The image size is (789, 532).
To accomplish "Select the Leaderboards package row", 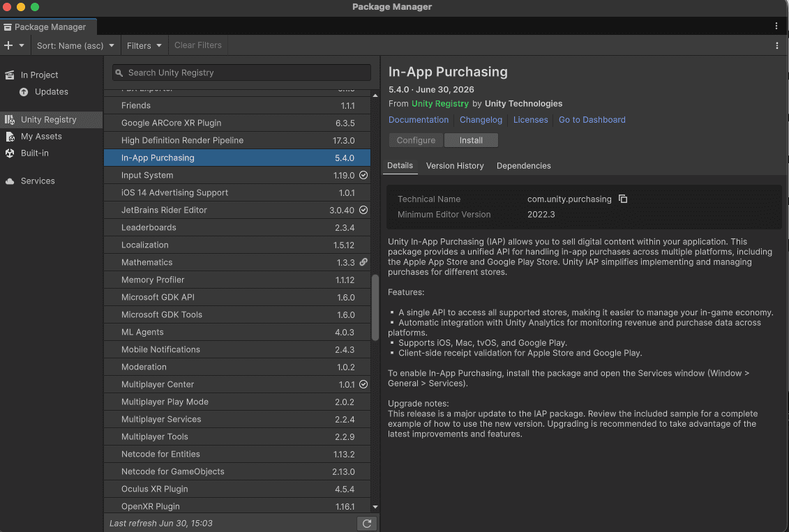I will tap(237, 227).
